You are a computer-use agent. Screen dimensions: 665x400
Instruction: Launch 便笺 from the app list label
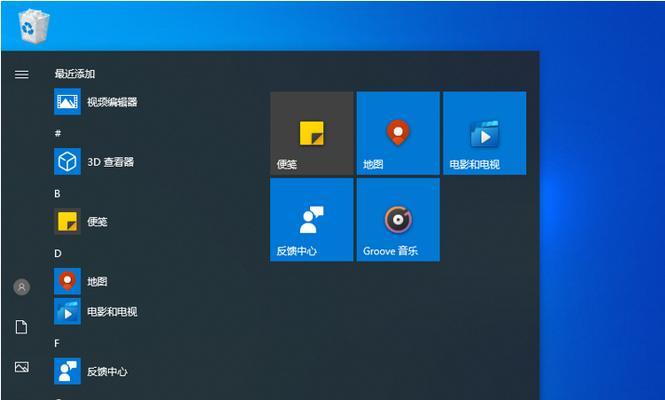[97, 222]
